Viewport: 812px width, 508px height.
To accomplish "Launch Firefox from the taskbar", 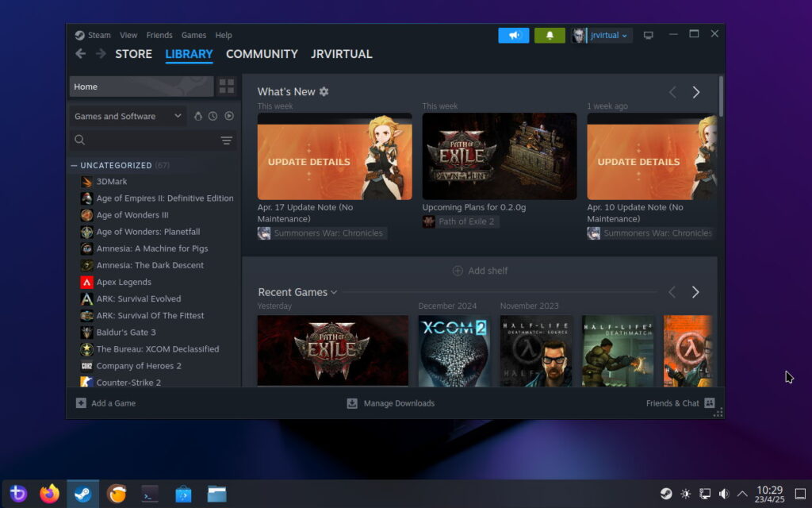I will click(49, 493).
